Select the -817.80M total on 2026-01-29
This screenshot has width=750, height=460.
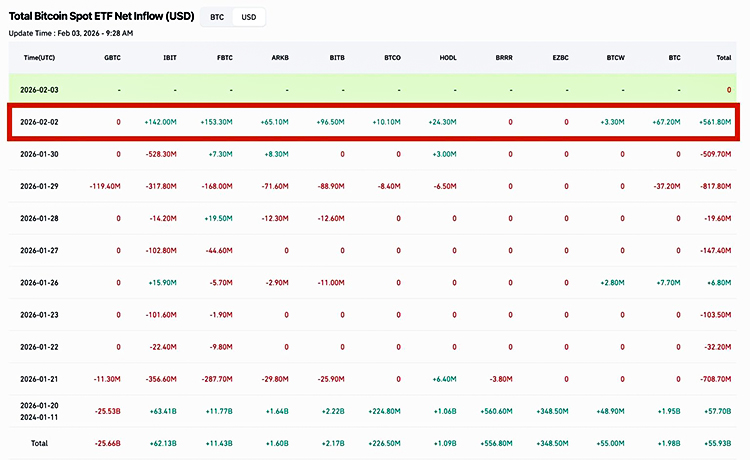(x=714, y=186)
